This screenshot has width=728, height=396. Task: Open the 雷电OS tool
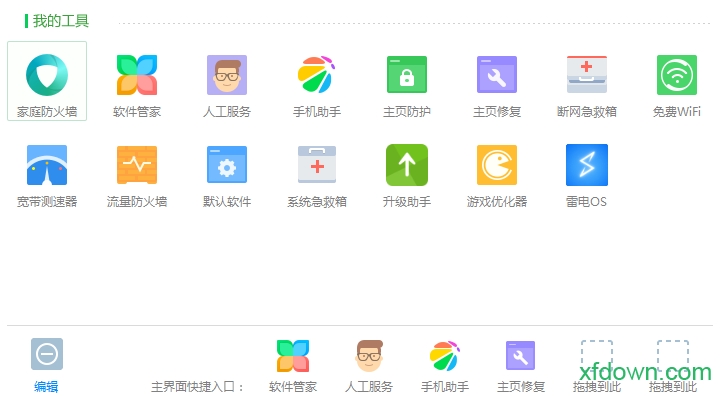pos(587,165)
